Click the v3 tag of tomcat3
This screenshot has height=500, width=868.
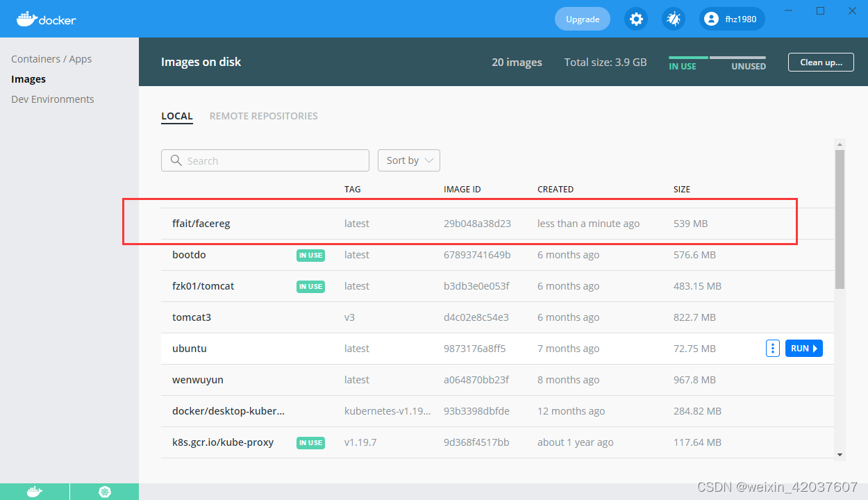click(350, 317)
